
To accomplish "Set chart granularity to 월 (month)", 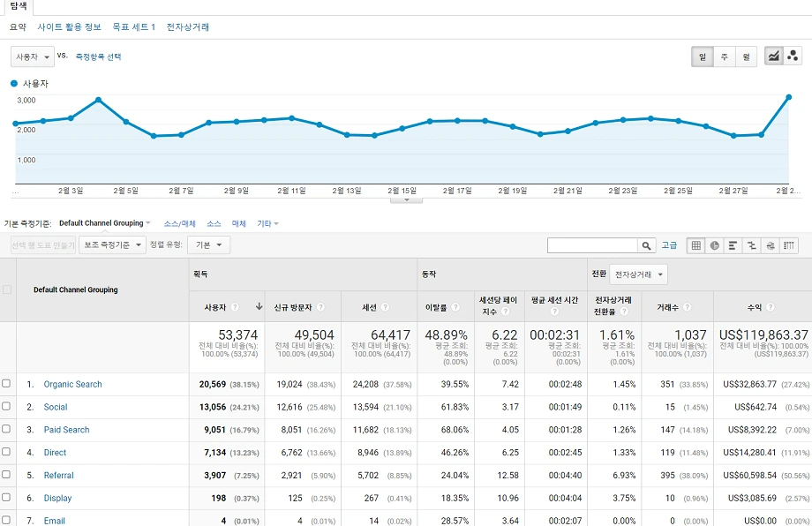I will point(746,57).
